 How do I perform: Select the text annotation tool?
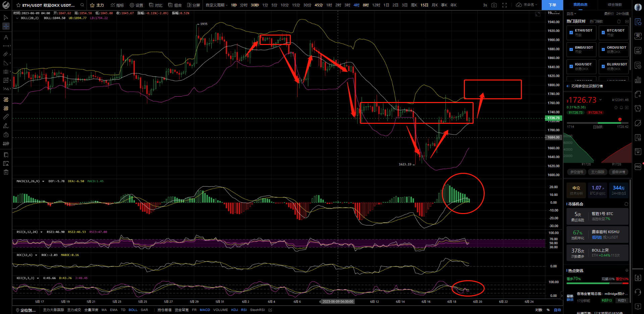pos(6,37)
